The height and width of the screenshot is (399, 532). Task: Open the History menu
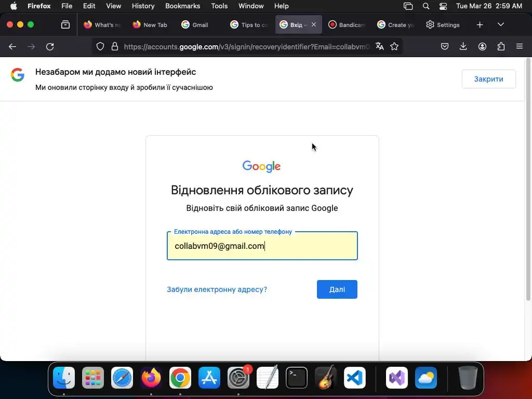point(143,6)
